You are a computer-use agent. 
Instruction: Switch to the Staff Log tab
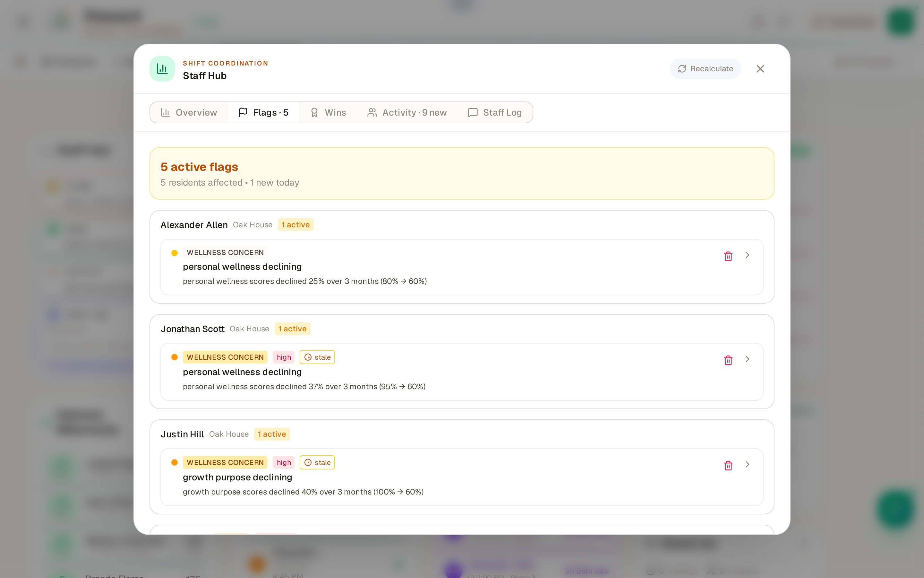[495, 112]
